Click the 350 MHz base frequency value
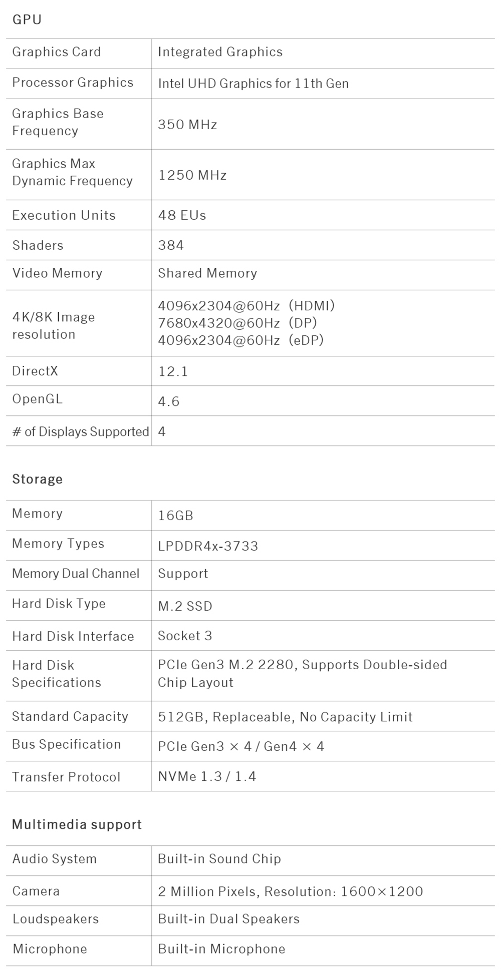 coord(187,124)
